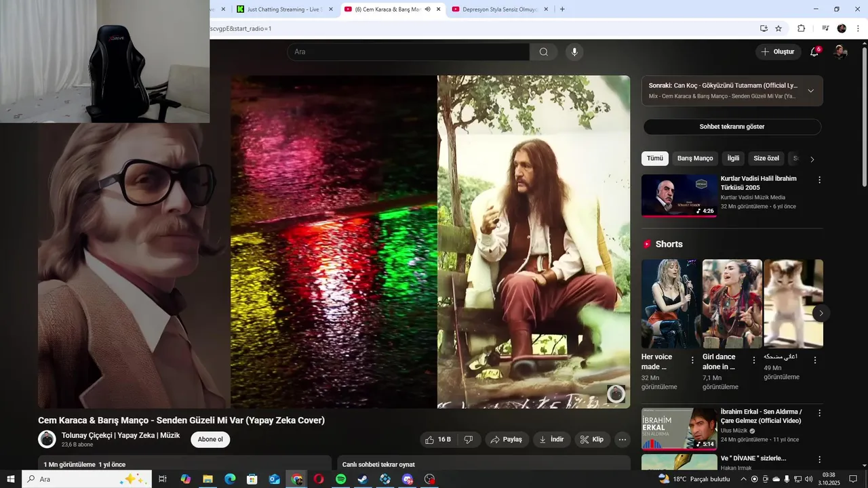Open the Chrome profile avatar

(x=842, y=28)
